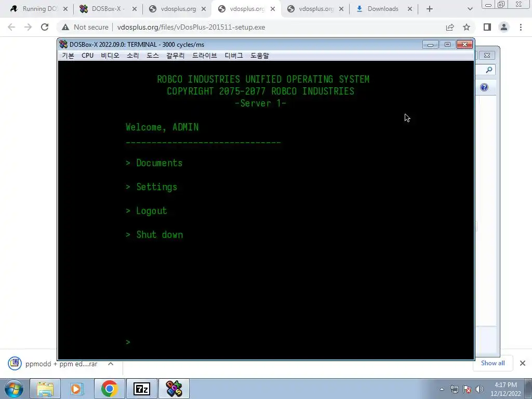Share this page from the address bar

coord(450,27)
